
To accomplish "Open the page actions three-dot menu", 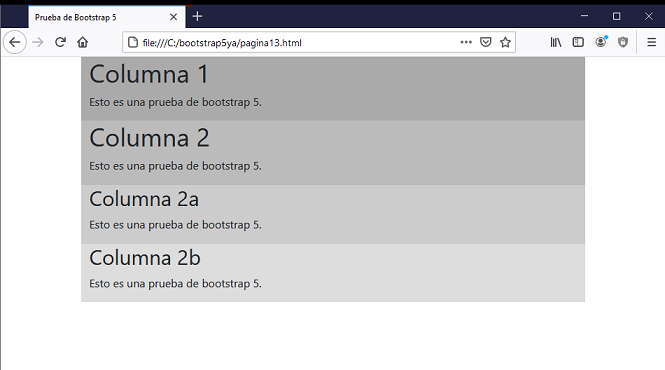I will pos(466,42).
